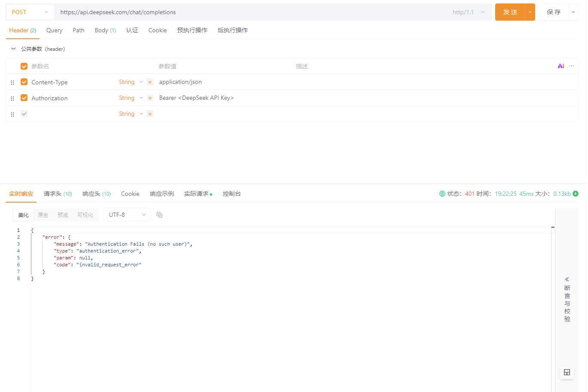
Task: Collapse the public header parameters section
Action: [x=13, y=49]
